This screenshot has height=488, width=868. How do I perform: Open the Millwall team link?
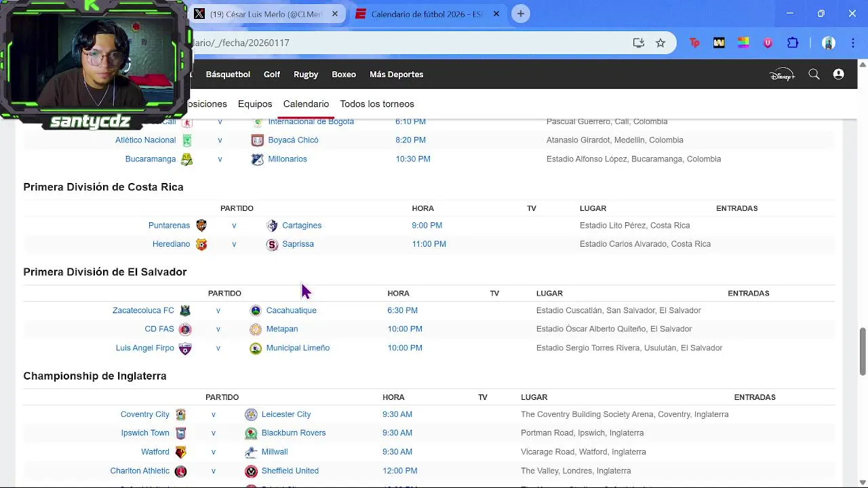[275, 451]
